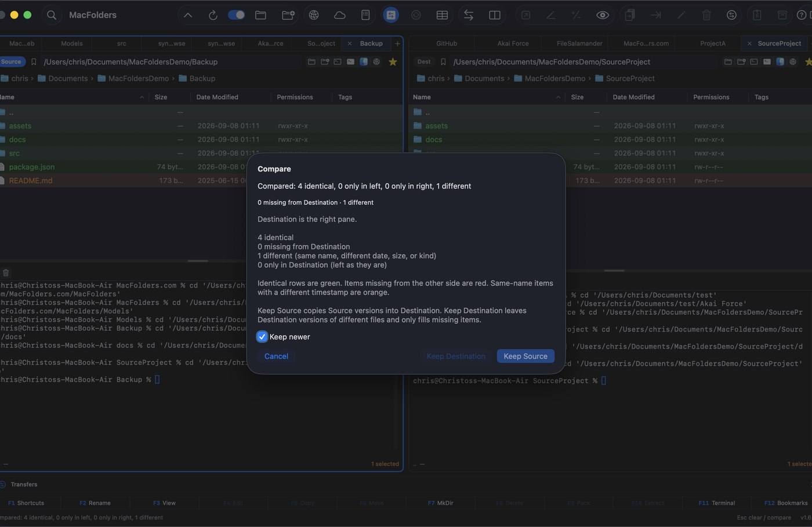The image size is (812, 527).
Task: Open MacFoldersDemo breadcrumb in right pane
Action: pyautogui.click(x=549, y=78)
